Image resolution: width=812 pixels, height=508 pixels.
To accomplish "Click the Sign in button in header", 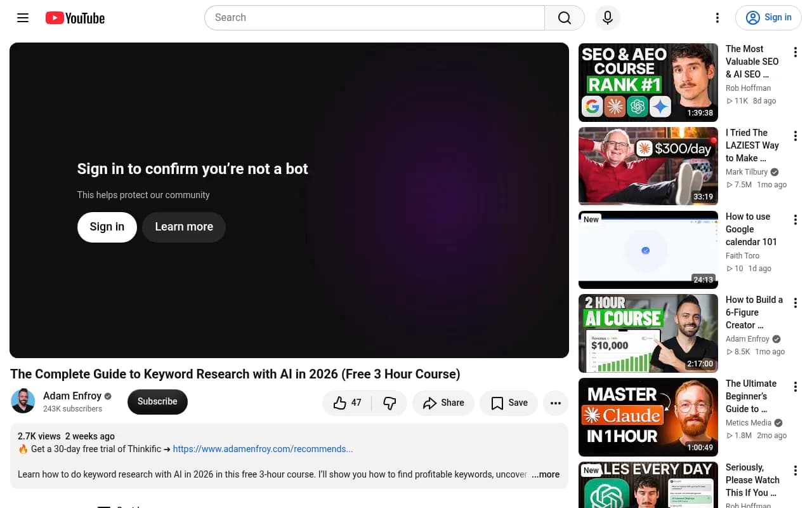I will point(768,18).
